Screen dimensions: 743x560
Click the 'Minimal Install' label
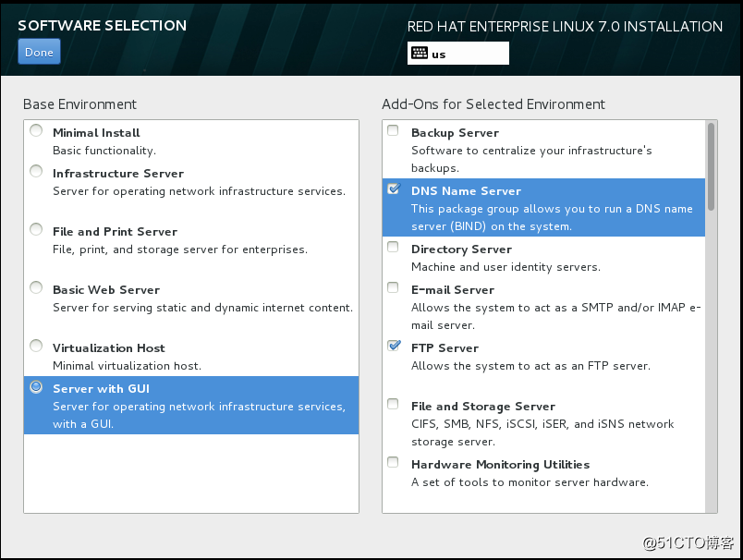coord(96,133)
